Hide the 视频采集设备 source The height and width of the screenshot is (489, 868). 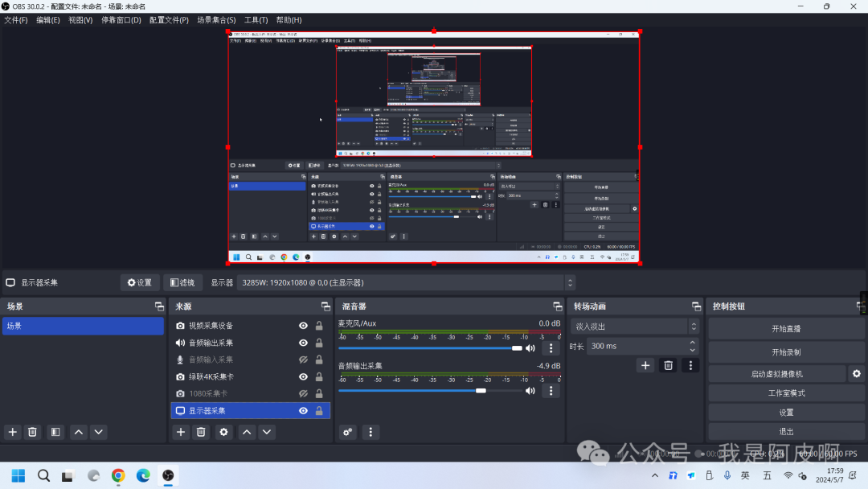[x=303, y=326]
